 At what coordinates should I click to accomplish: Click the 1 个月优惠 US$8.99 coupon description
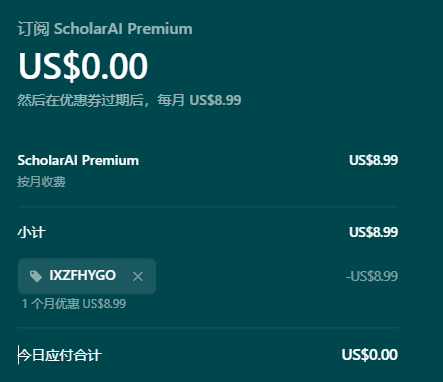(x=74, y=304)
